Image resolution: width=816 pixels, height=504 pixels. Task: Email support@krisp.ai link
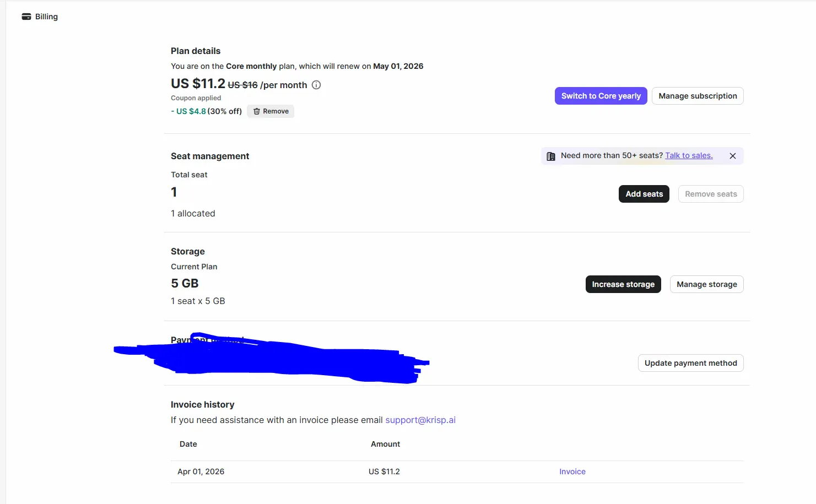coord(420,420)
